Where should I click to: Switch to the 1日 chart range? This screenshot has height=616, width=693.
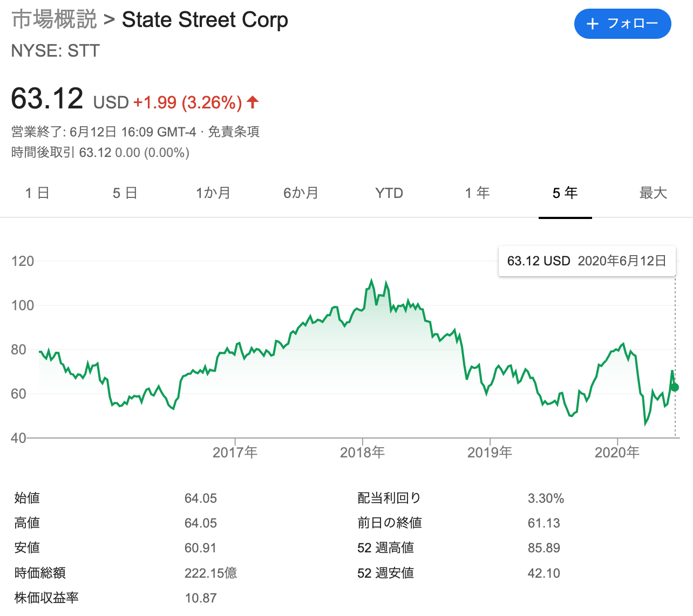37,193
